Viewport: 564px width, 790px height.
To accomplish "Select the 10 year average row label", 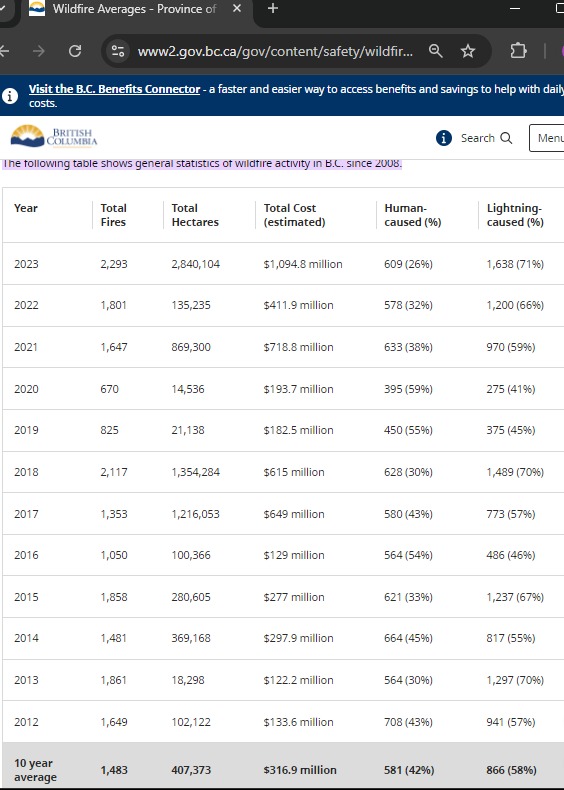I will click(x=35, y=770).
